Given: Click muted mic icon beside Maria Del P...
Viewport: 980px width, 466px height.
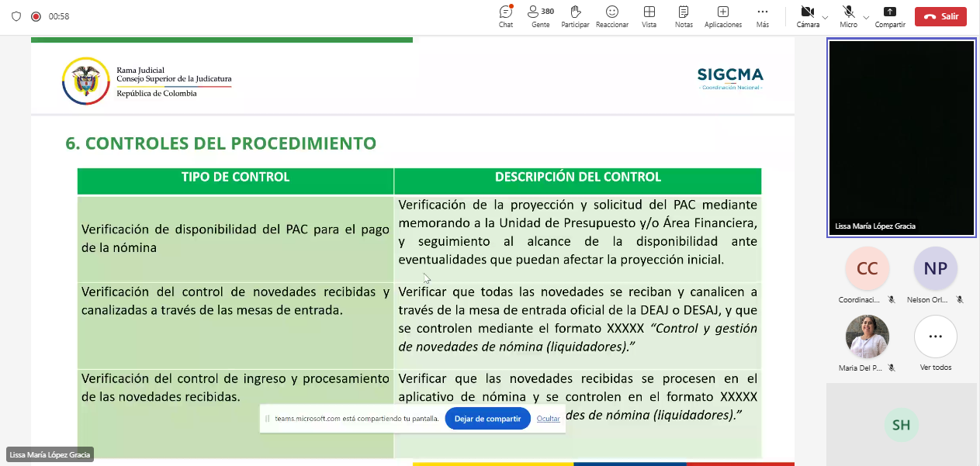Looking at the screenshot, I should point(892,368).
